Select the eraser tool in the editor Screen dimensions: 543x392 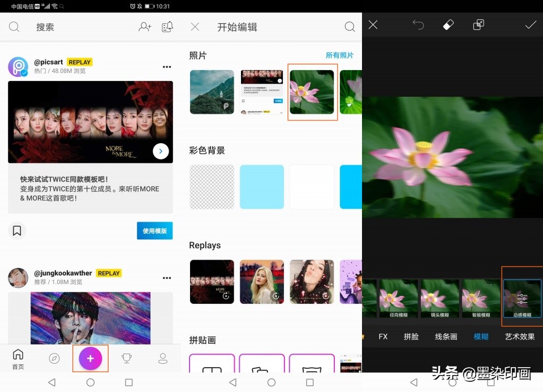click(x=449, y=24)
